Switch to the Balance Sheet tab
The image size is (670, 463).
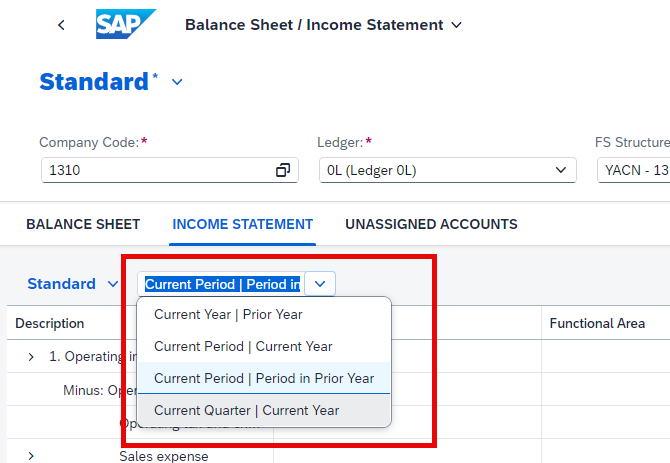pos(83,224)
